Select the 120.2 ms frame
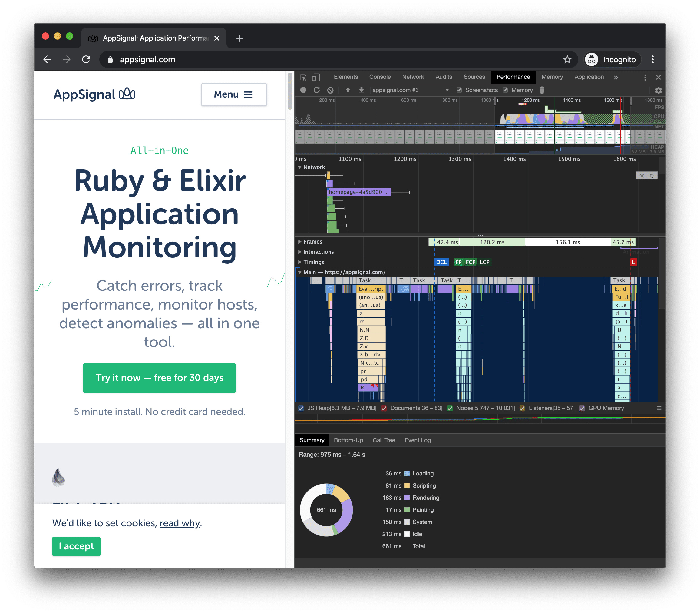 tap(492, 242)
